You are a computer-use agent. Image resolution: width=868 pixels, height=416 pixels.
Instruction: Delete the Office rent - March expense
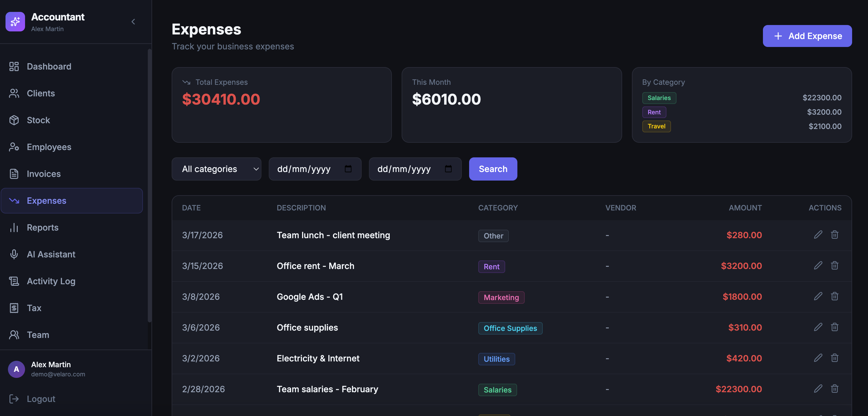pos(834,266)
